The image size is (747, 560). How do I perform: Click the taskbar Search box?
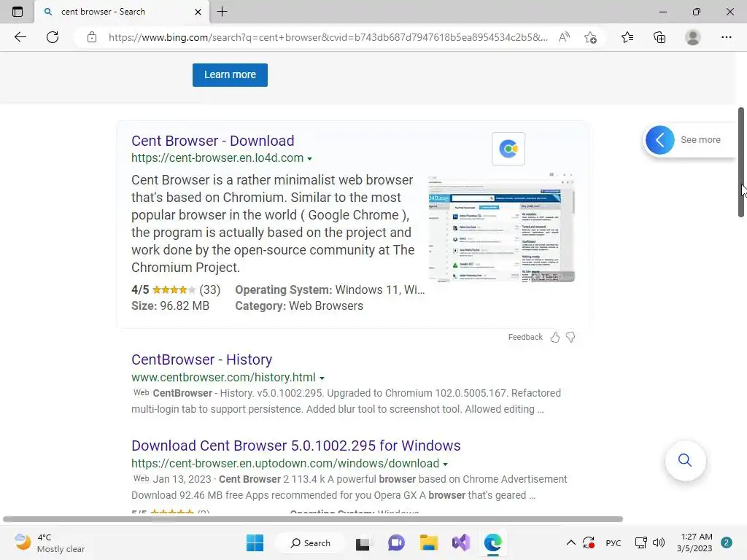(x=311, y=542)
